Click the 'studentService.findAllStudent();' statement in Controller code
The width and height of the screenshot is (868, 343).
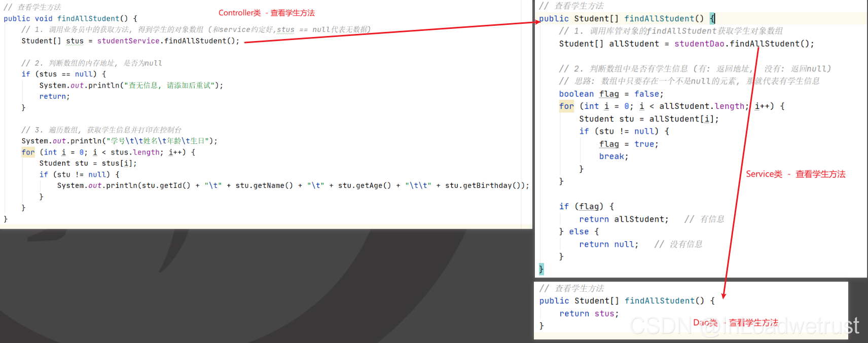168,41
